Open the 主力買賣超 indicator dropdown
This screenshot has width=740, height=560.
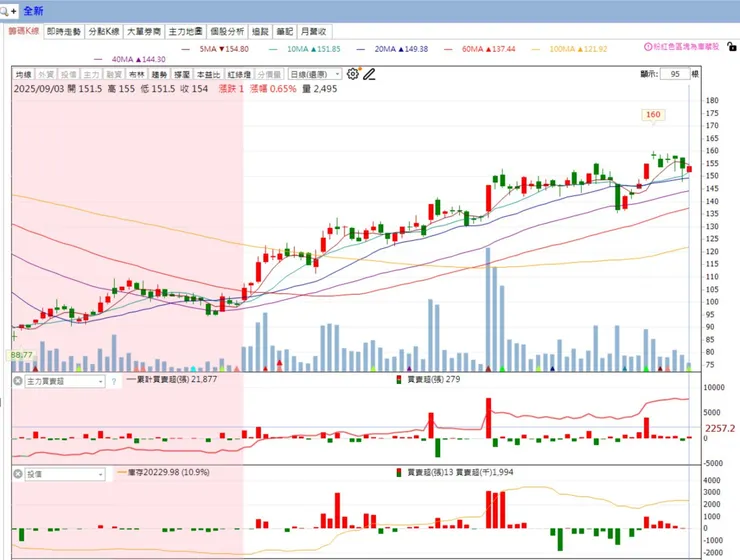[x=65, y=381]
